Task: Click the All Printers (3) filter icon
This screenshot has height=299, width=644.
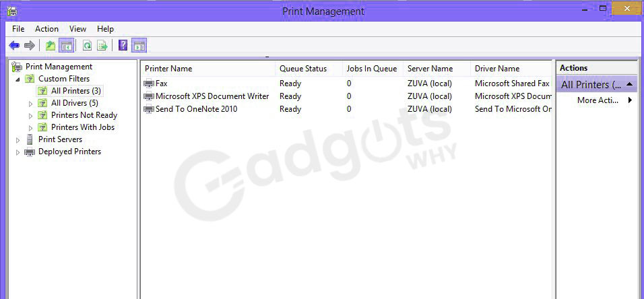Action: pos(42,91)
